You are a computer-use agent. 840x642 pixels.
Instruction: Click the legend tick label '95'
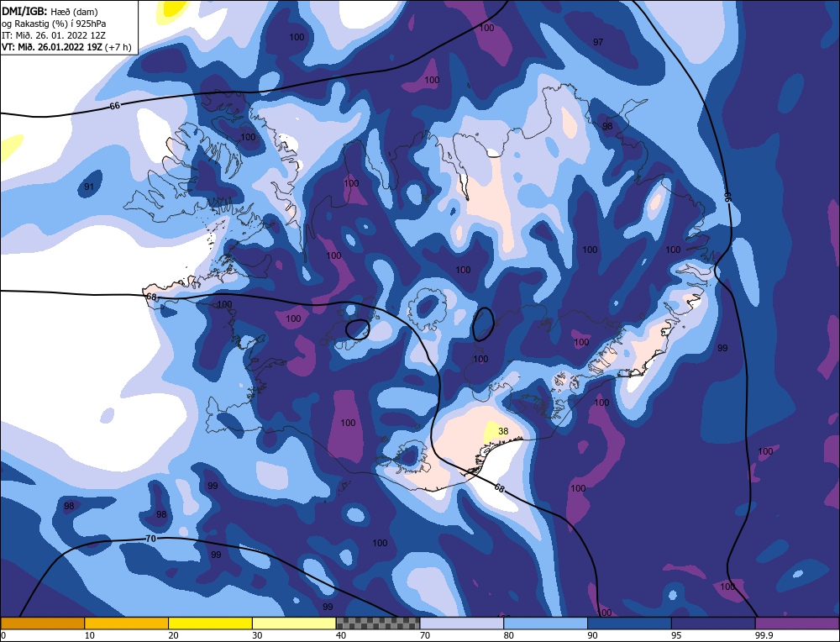pos(676,635)
